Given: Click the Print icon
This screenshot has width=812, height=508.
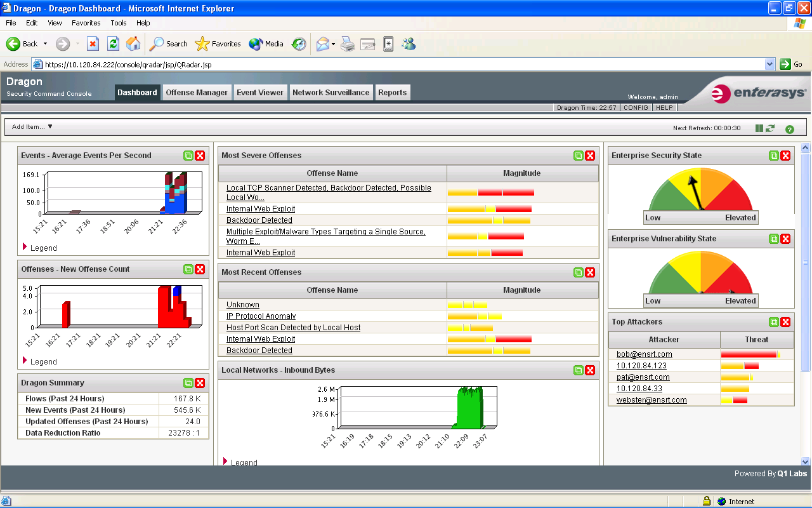Looking at the screenshot, I should 348,44.
